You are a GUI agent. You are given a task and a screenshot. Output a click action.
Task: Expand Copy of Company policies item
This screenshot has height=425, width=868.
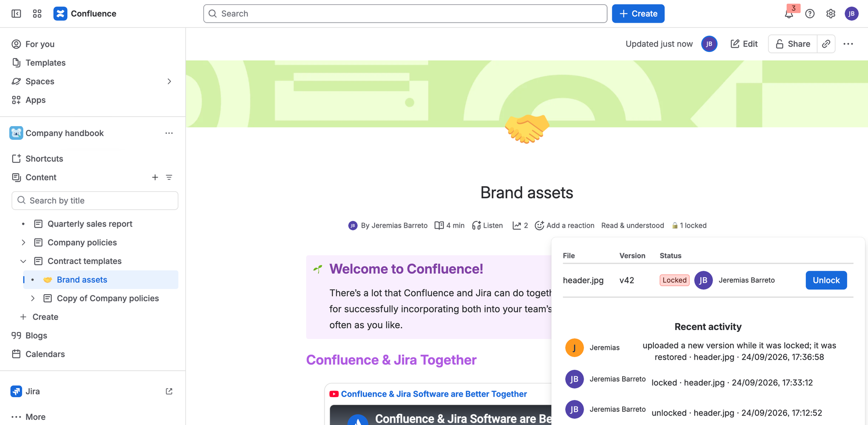pyautogui.click(x=33, y=298)
